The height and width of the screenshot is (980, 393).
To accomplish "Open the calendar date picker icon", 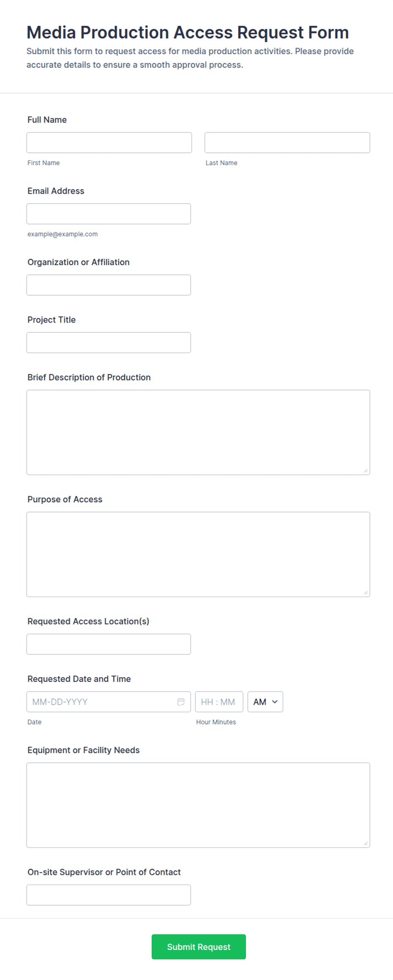I will pyautogui.click(x=181, y=702).
